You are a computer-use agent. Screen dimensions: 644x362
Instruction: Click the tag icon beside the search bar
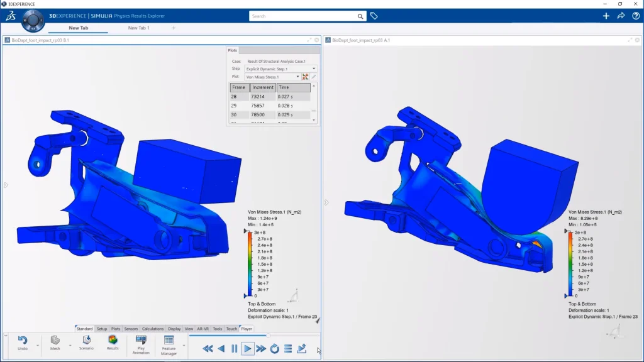coord(374,16)
